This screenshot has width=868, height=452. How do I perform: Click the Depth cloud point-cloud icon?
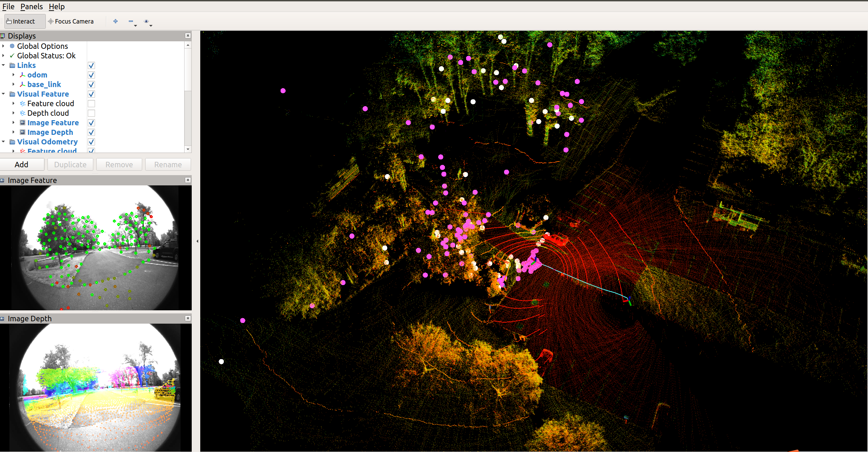pos(23,113)
